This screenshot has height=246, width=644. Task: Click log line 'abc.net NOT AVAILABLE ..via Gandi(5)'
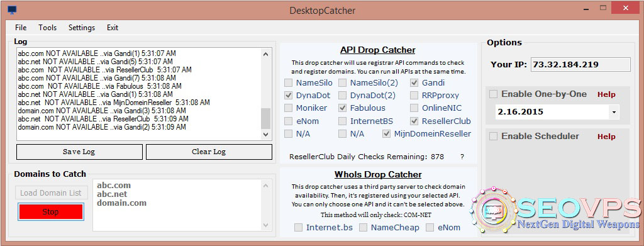96,62
